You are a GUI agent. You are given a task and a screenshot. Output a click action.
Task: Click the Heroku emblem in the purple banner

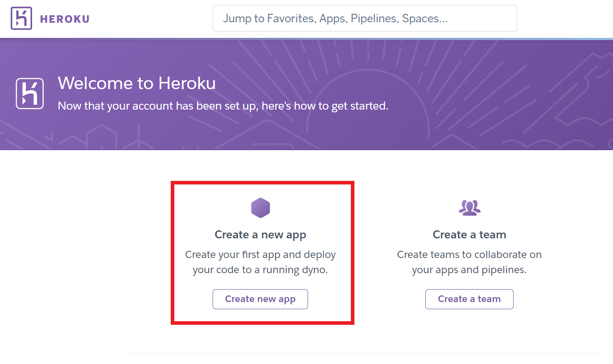coord(29,93)
